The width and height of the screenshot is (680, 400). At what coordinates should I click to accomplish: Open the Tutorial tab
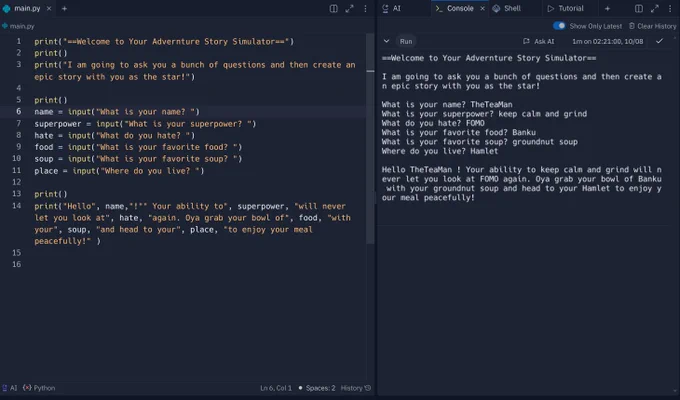click(x=566, y=8)
